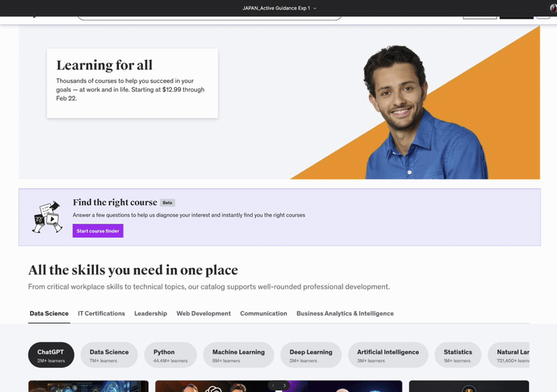Click the All the skills you need heading
The image size is (557, 392).
tap(133, 270)
